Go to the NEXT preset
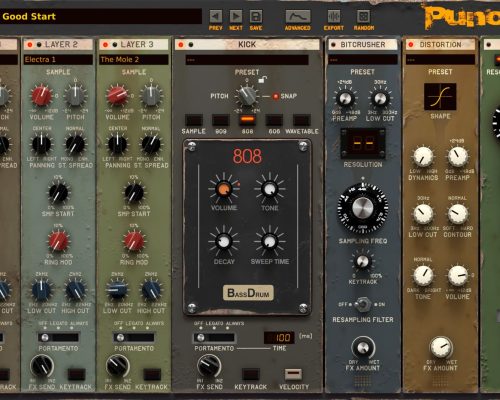 click(236, 16)
